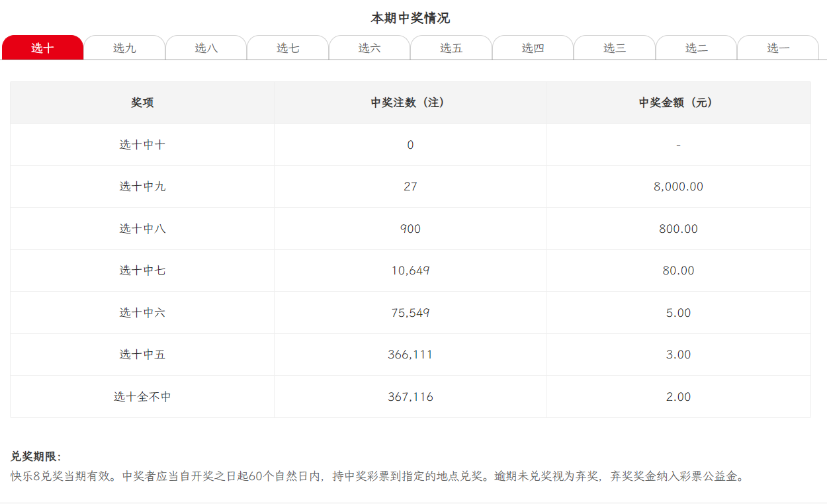View the 选一 tab
The width and height of the screenshot is (827, 504).
click(778, 48)
